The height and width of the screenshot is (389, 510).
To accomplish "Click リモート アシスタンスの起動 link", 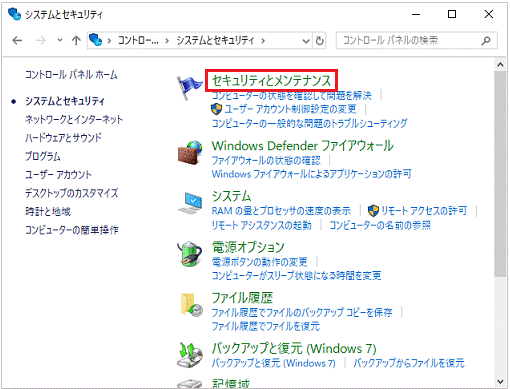I will click(x=262, y=225).
